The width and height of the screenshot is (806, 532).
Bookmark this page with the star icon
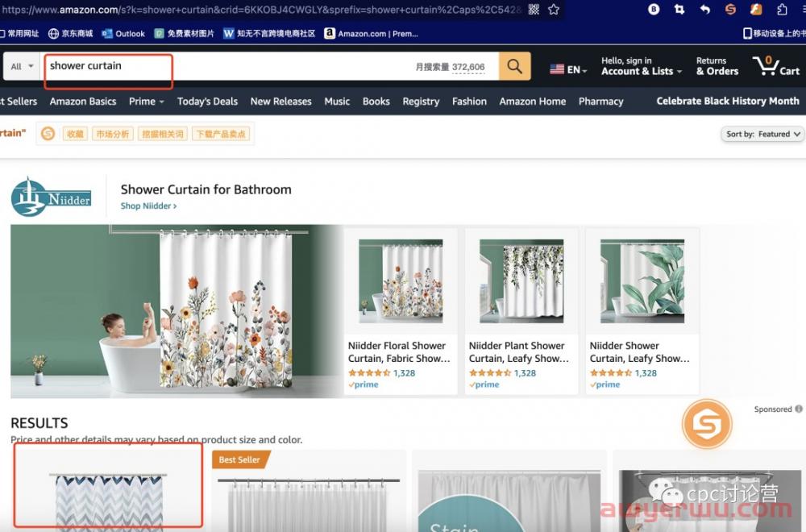[554, 9]
